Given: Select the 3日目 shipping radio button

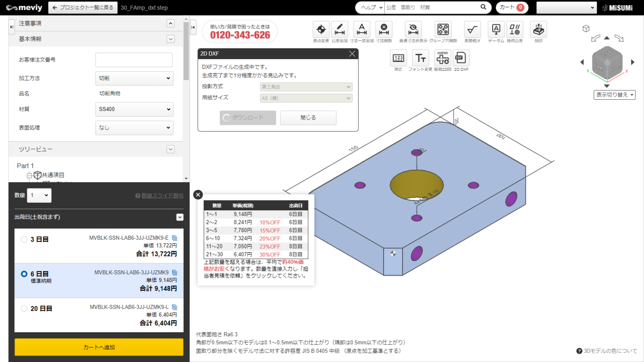Looking at the screenshot, I should coord(24,239).
